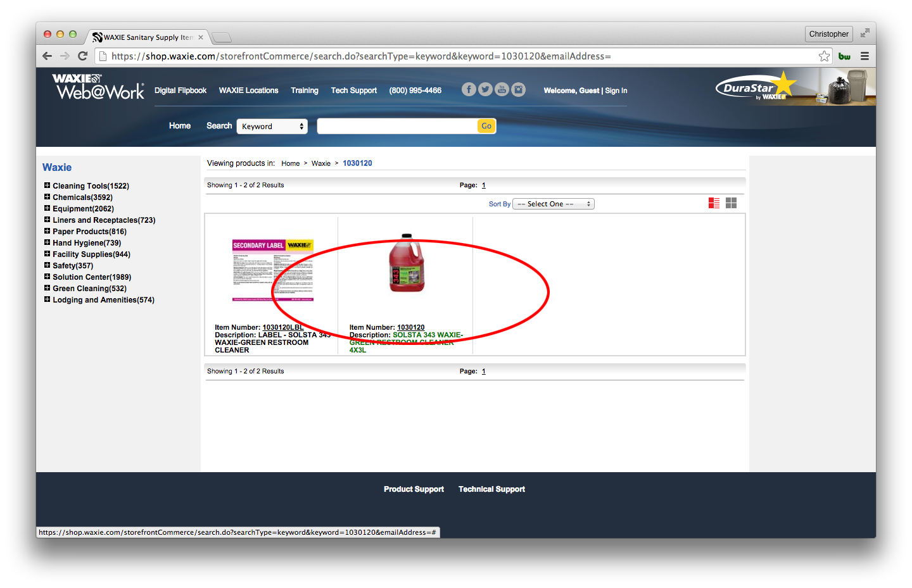Go back with the browser back arrow
Image resolution: width=912 pixels, height=588 pixels.
(x=47, y=56)
